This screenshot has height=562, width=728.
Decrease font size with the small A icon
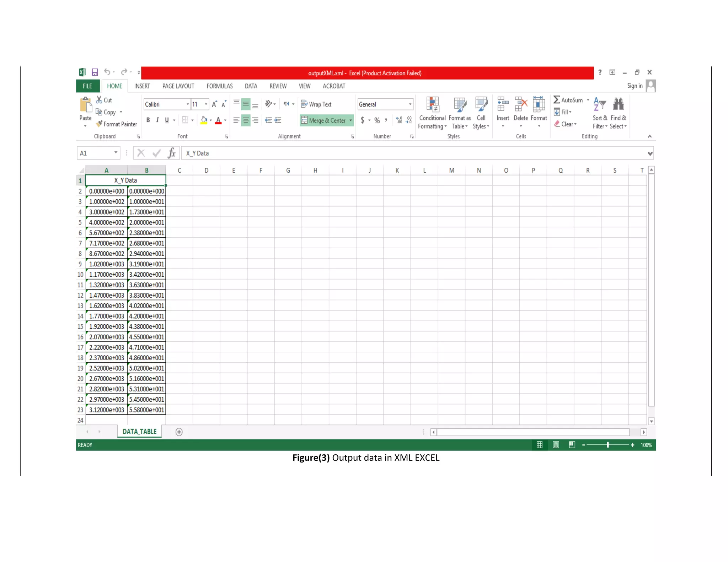pos(224,104)
